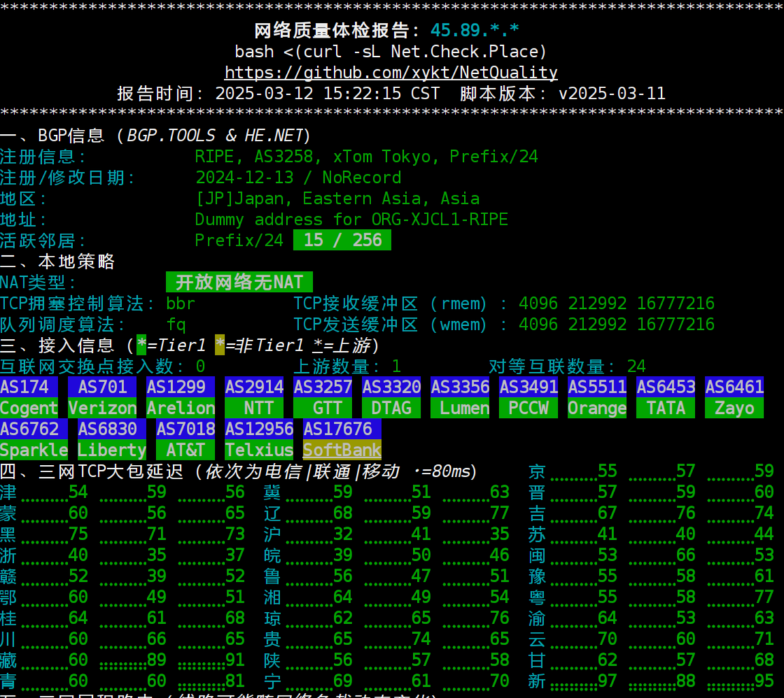This screenshot has width=784, height=698.
Task: Click the fq queue scheduler value
Action: click(x=176, y=325)
